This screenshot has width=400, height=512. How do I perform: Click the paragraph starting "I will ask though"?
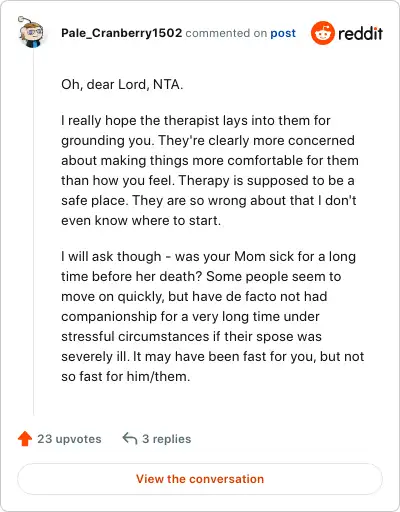212,316
